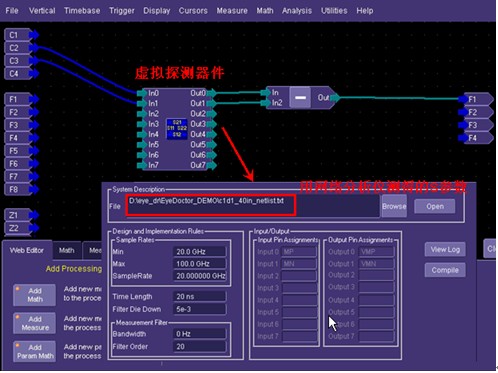Click the S-parameter matrix icon in the block
This screenshot has width=498, height=373.
point(177,129)
